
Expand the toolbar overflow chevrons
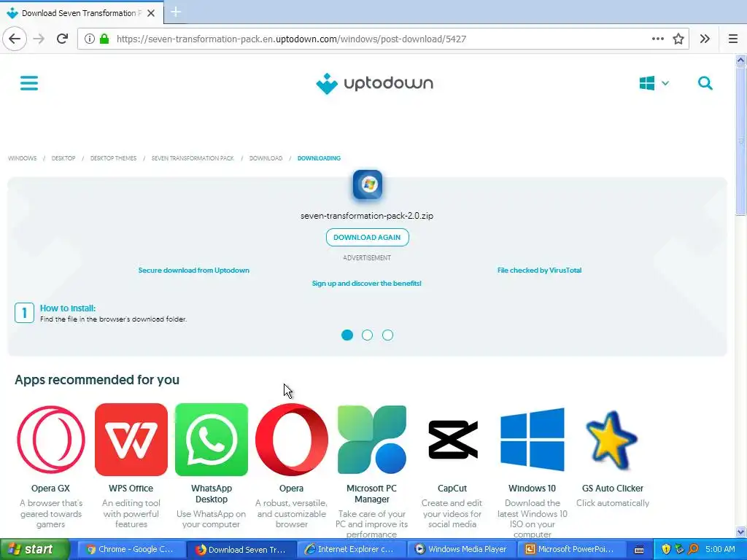point(705,39)
